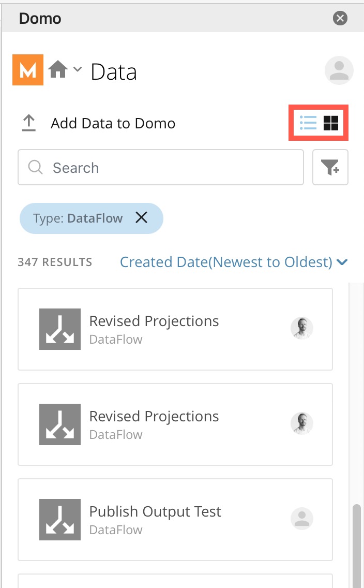Viewport: 364px width, 588px height.
Task: Click the home icon in header
Action: [x=58, y=69]
